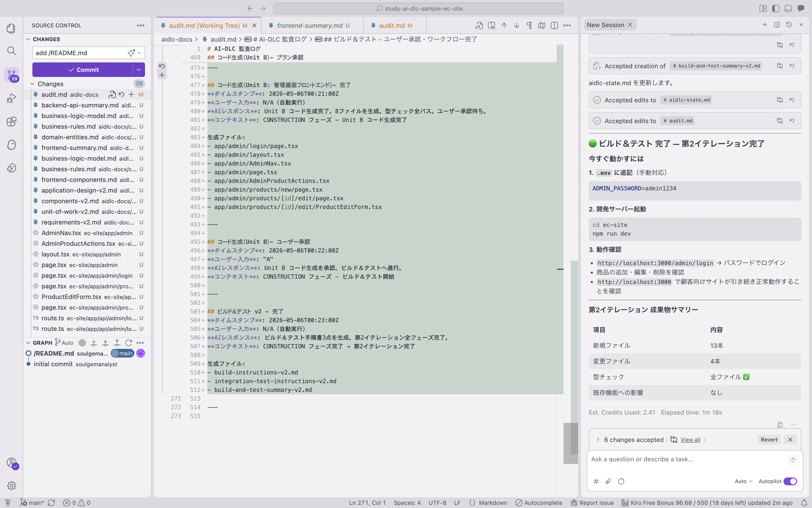
Task: Open chat session history clock icon
Action: (x=789, y=25)
